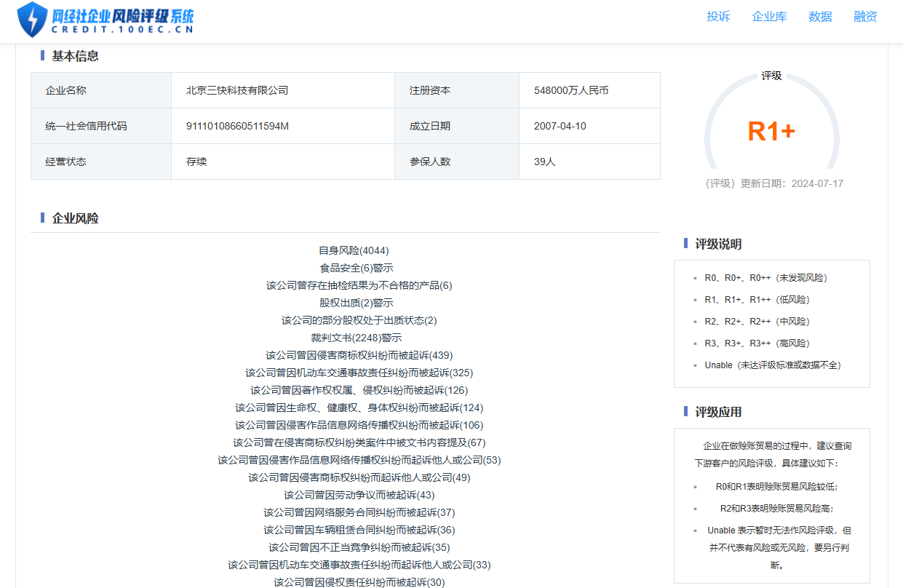The width and height of the screenshot is (903, 588).
Task: Click 生命权、健康权、身体权纠纷(124) line
Action: pos(359,408)
